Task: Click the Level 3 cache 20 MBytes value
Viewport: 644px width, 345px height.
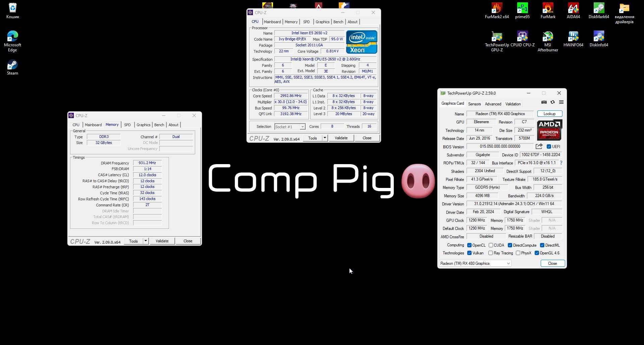Action: [343, 114]
